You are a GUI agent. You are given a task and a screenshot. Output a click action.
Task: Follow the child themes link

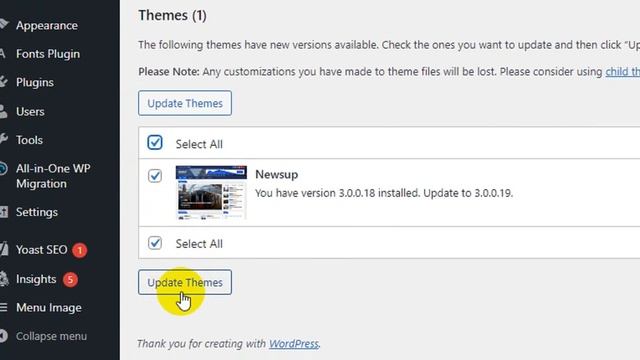tap(622, 72)
